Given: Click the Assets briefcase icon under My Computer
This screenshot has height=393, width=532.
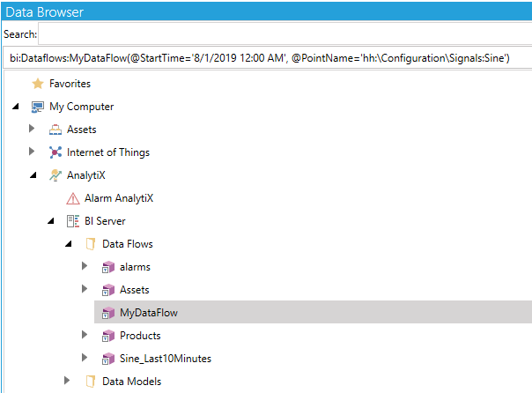Looking at the screenshot, I should (55, 130).
